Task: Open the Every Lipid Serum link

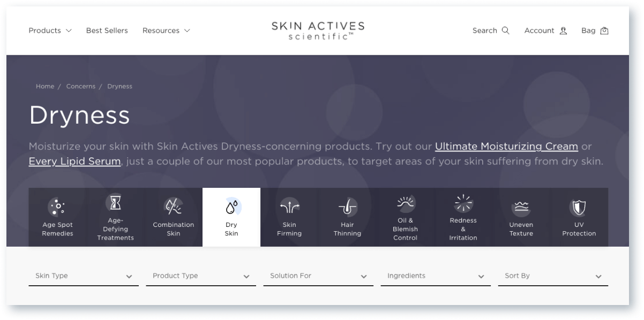Action: pos(74,161)
